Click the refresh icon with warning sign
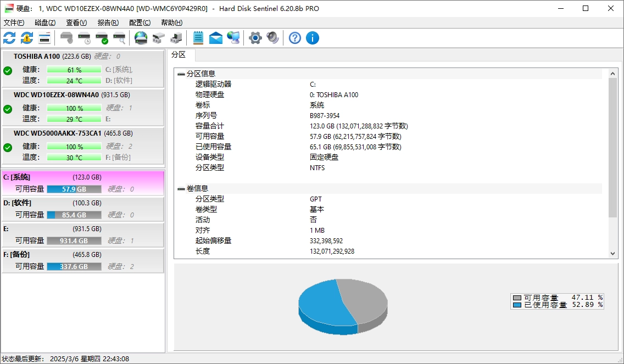 point(27,38)
